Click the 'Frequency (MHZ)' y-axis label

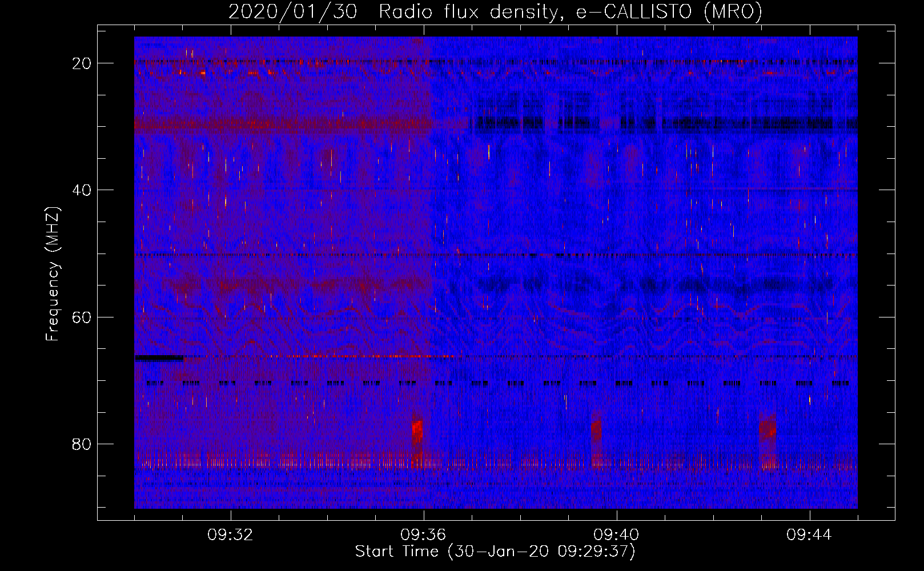[53, 274]
